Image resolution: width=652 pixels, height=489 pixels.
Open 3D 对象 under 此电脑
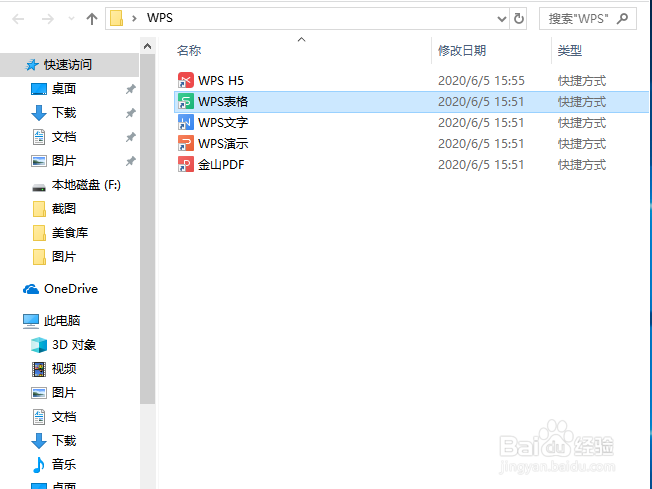(x=74, y=345)
